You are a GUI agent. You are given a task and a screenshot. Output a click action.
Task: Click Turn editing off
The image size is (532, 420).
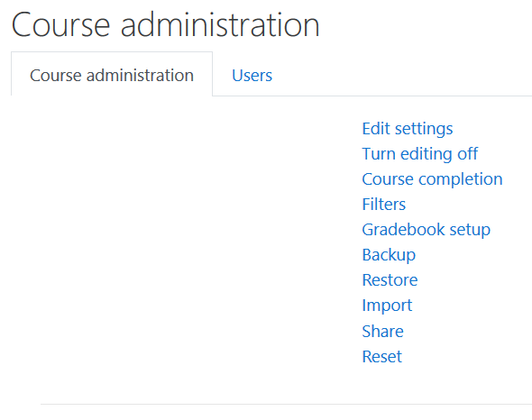[419, 154]
